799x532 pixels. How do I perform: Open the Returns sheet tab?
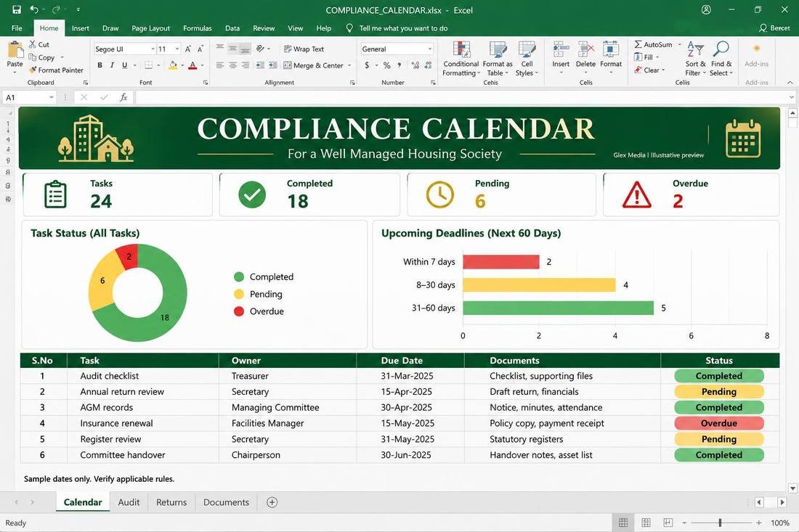[x=171, y=502]
